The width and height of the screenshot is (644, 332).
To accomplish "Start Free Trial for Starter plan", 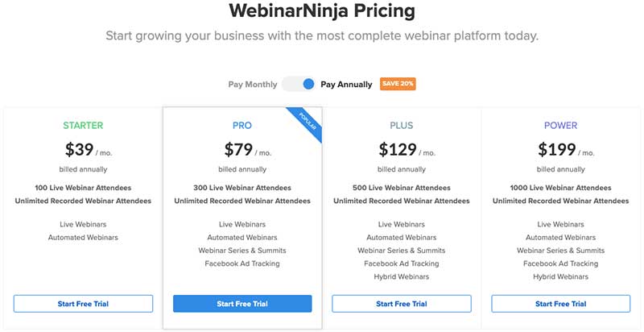I will [83, 304].
